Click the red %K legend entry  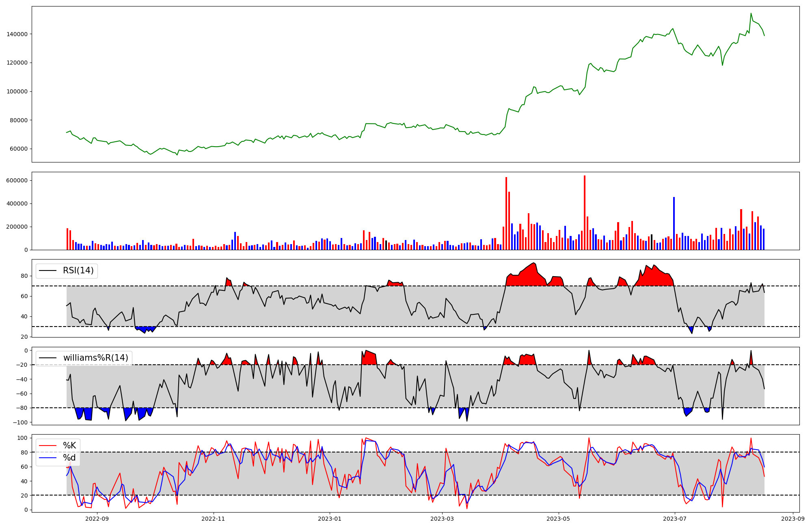(x=69, y=446)
